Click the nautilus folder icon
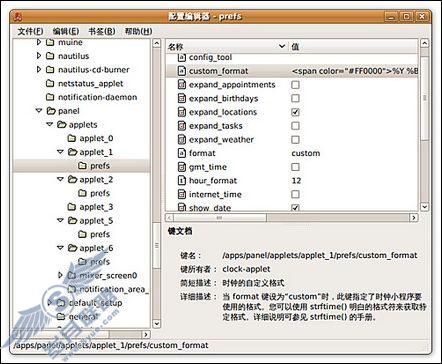Image resolution: width=442 pixels, height=364 pixels. 50,56
